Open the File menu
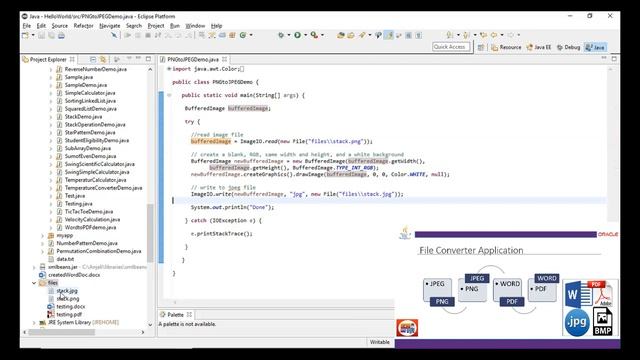The height and width of the screenshot is (360, 640). pos(27,26)
